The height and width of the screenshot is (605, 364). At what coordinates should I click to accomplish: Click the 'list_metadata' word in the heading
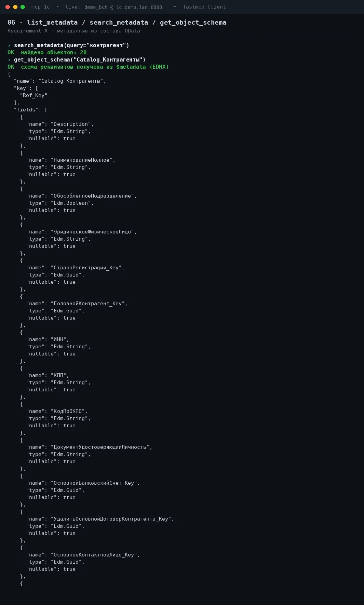(52, 23)
